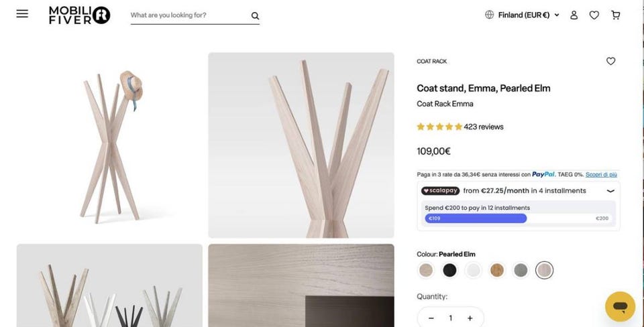
Task: Open the user account icon
Action: [574, 15]
